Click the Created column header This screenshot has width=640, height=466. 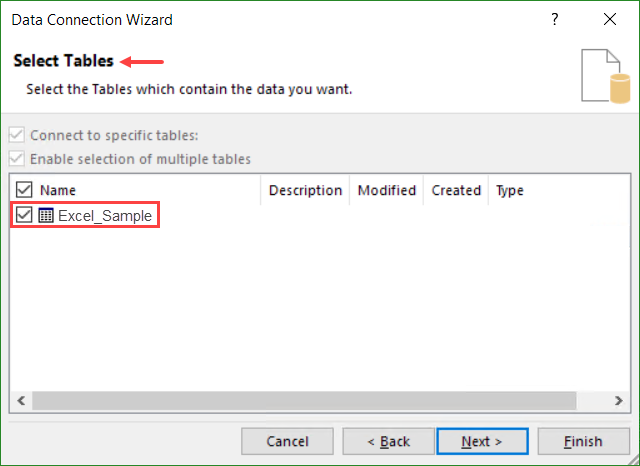point(456,190)
